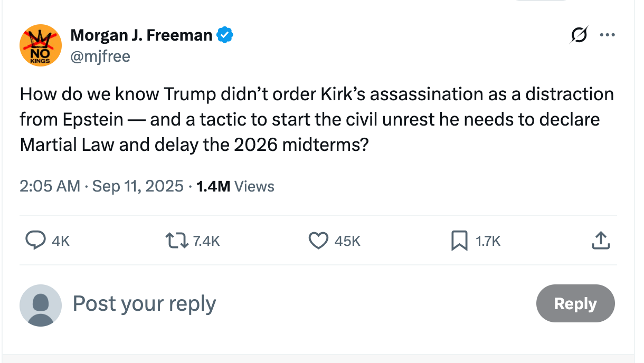Click the share upload arrow icon
This screenshot has width=644, height=363.
coord(601,241)
